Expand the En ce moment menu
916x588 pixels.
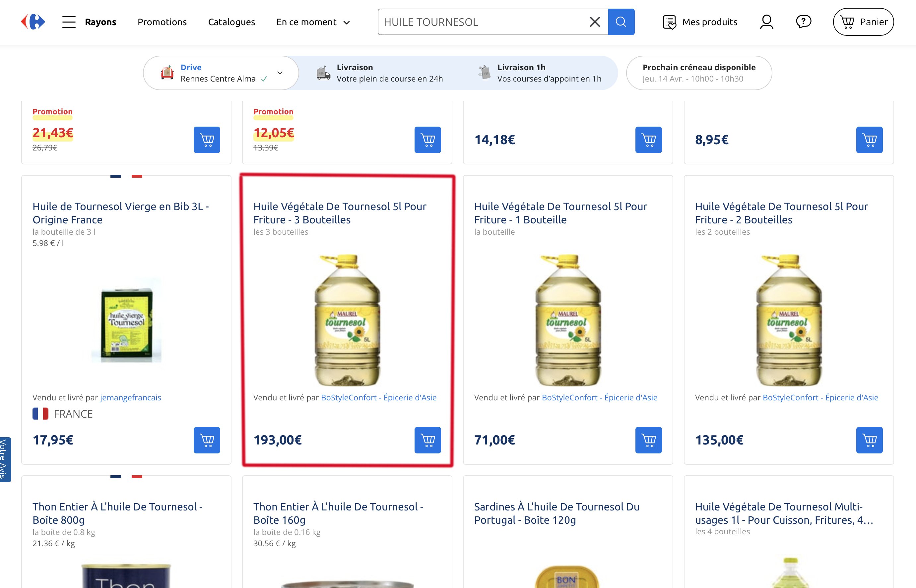(313, 22)
